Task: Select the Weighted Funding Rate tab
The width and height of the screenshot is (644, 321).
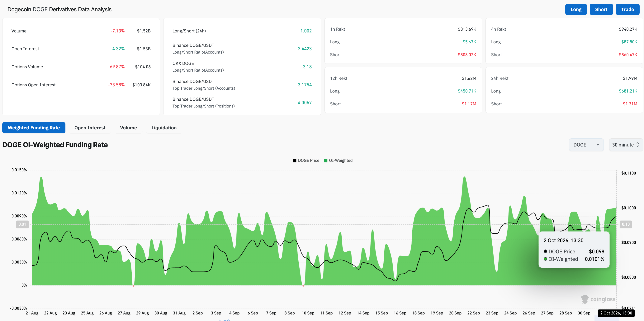Action: coord(34,128)
